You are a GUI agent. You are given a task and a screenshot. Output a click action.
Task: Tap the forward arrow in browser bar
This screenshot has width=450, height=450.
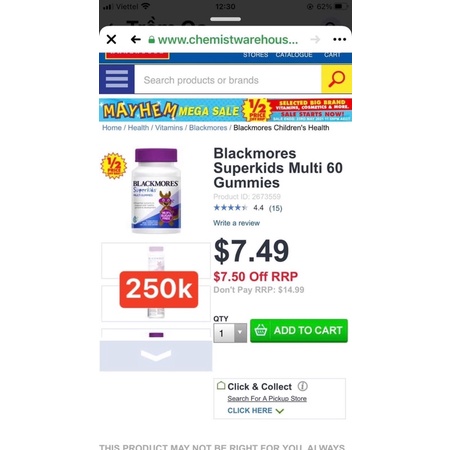pyautogui.click(x=315, y=39)
